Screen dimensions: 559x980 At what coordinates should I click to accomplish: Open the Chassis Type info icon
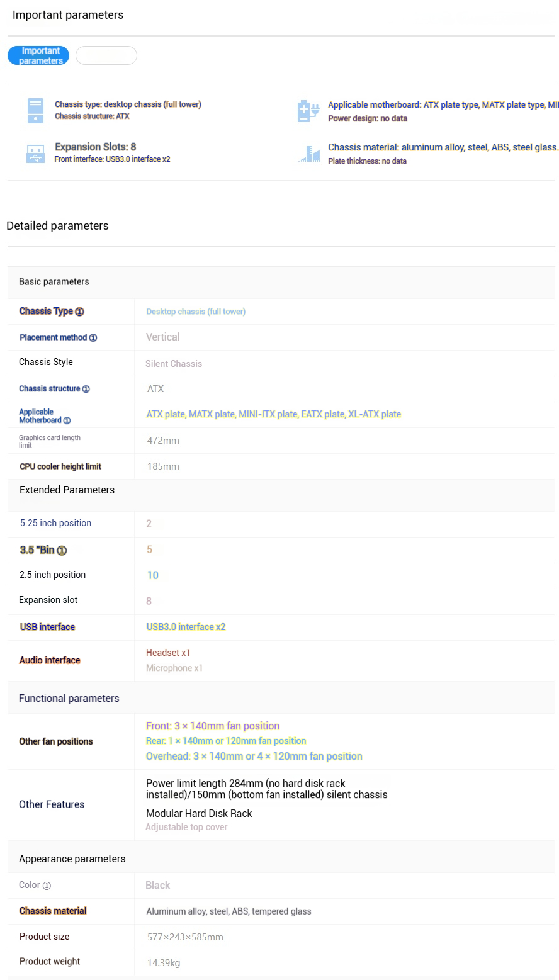[x=79, y=312]
